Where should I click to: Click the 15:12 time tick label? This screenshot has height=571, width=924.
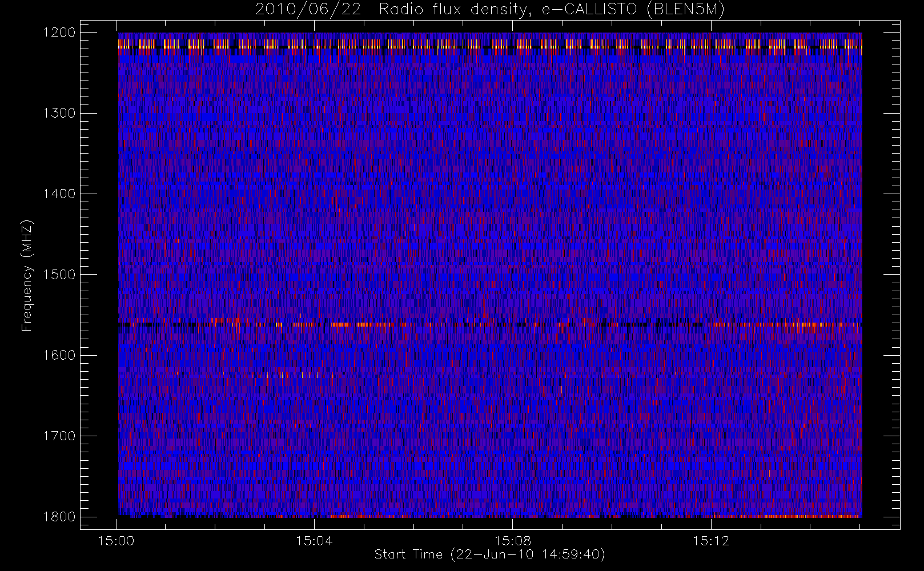[x=711, y=541]
